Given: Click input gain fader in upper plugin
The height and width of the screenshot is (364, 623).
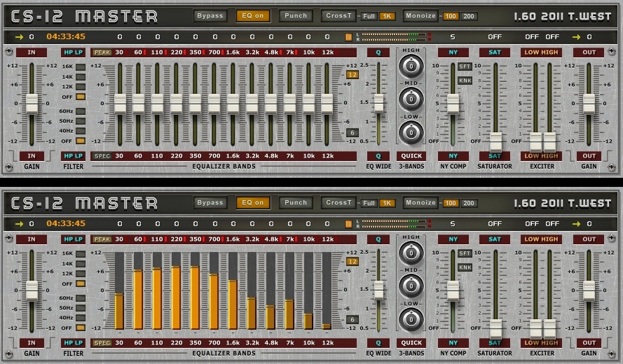Looking at the screenshot, I should 32,104.
